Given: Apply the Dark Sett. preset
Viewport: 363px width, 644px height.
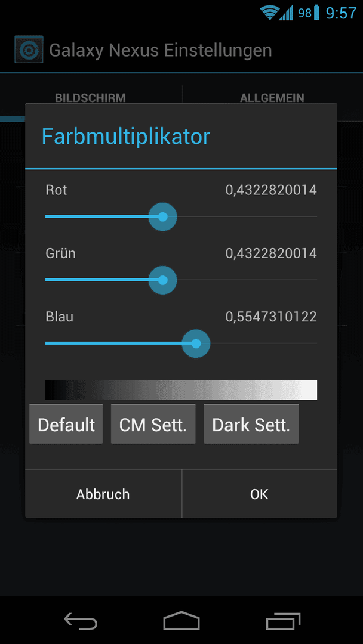Looking at the screenshot, I should coord(251,425).
